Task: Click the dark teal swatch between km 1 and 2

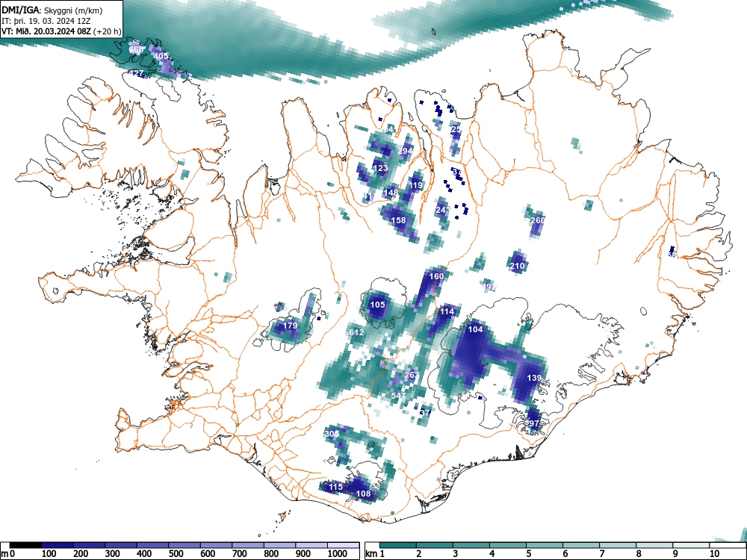Action: [x=398, y=545]
